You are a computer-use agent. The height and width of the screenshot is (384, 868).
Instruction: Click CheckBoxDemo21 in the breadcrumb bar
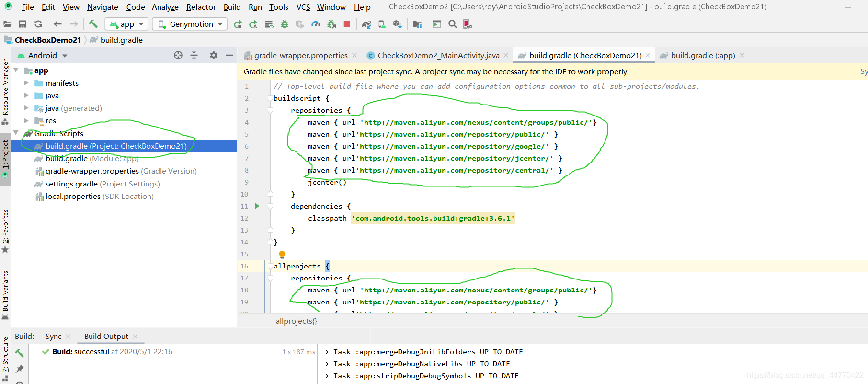click(x=48, y=40)
